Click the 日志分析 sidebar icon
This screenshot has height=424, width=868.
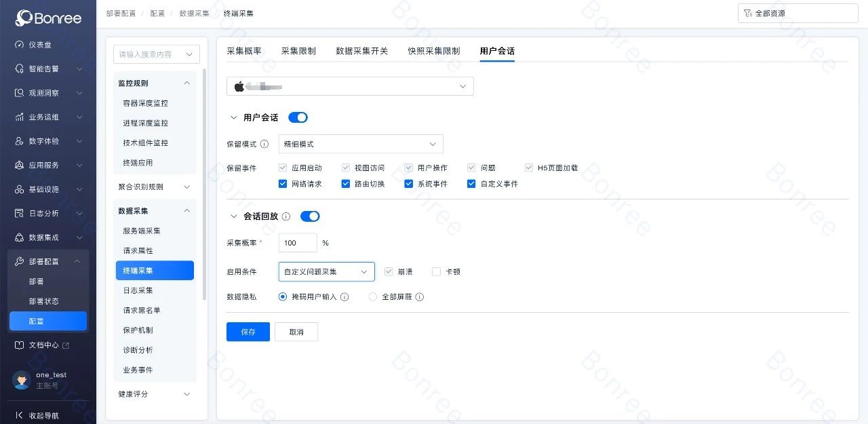20,213
